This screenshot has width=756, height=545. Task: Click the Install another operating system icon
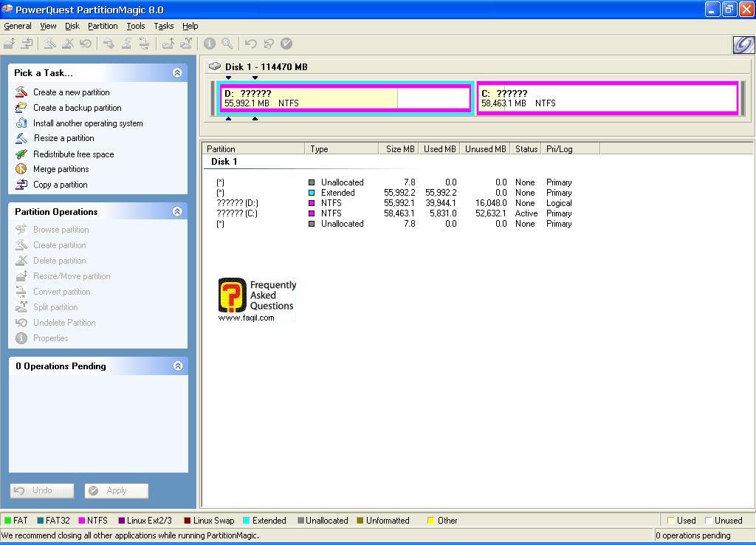click(21, 123)
